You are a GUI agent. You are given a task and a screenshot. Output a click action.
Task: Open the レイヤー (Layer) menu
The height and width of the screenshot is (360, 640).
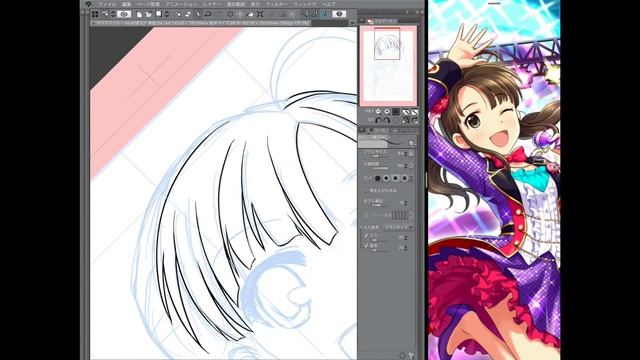[213, 4]
